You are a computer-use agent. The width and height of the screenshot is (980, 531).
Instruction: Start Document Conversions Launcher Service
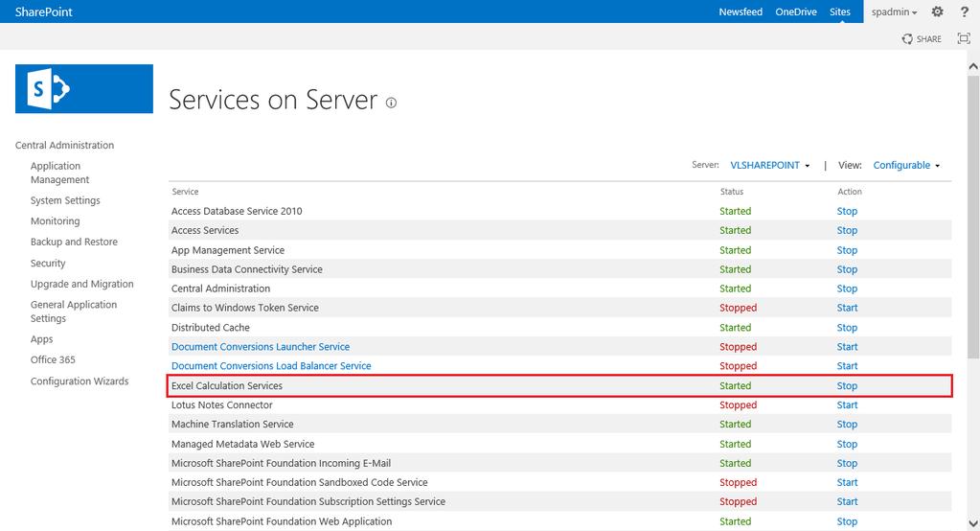tap(847, 347)
